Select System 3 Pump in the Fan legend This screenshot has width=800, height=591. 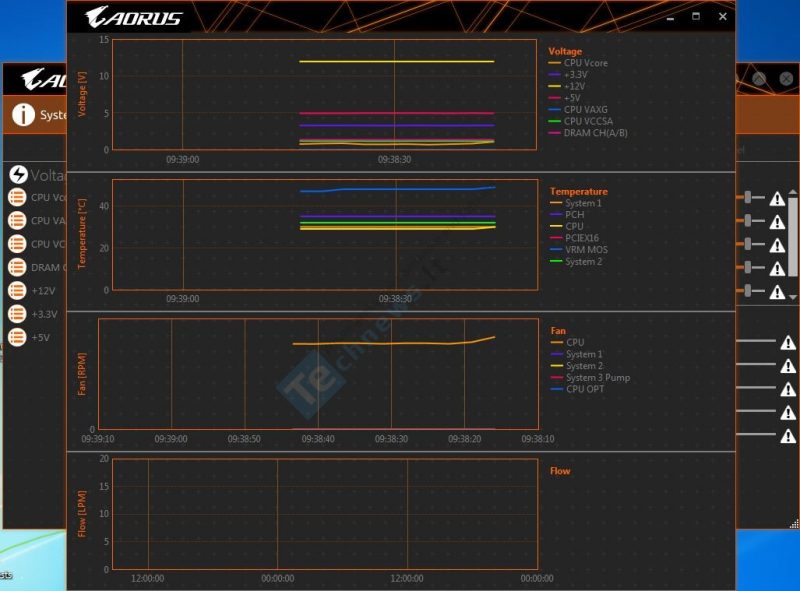[597, 378]
